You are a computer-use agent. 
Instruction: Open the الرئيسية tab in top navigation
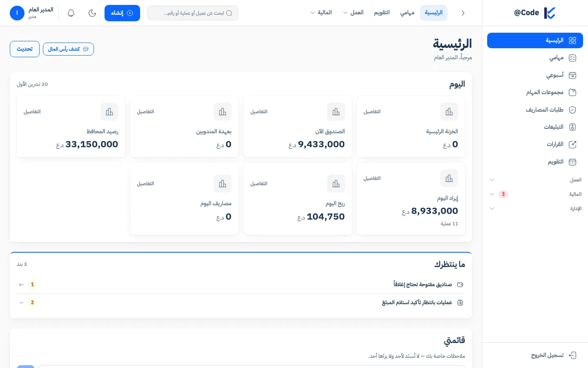tap(434, 13)
